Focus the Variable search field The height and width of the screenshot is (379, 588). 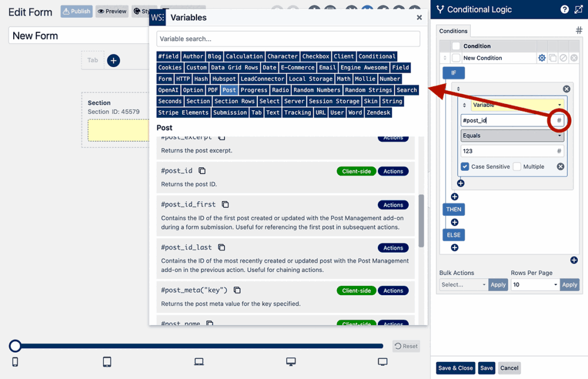pos(288,38)
